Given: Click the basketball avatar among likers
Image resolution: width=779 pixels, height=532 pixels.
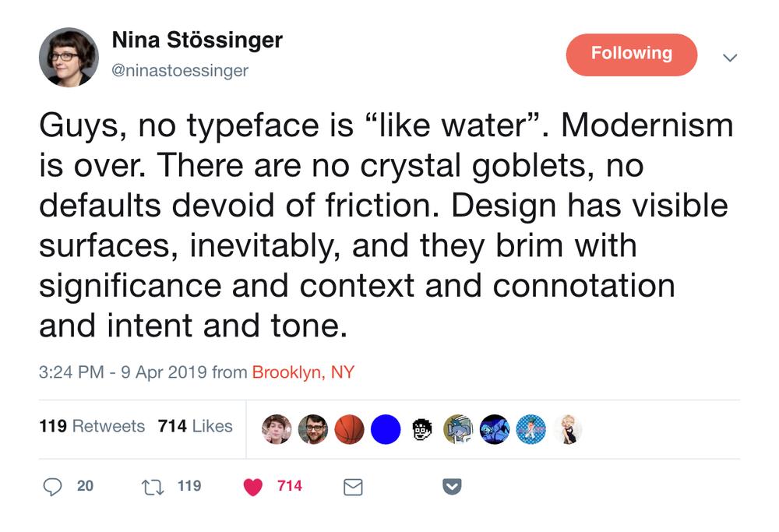Looking at the screenshot, I should pos(349,429).
